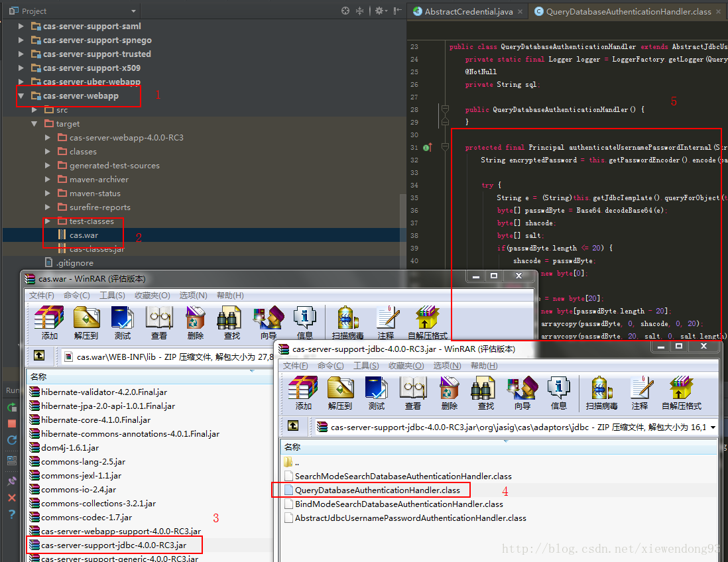The height and width of the screenshot is (562, 728).
Task: Click collapse-all icon in Project panel header
Action: pyautogui.click(x=360, y=11)
